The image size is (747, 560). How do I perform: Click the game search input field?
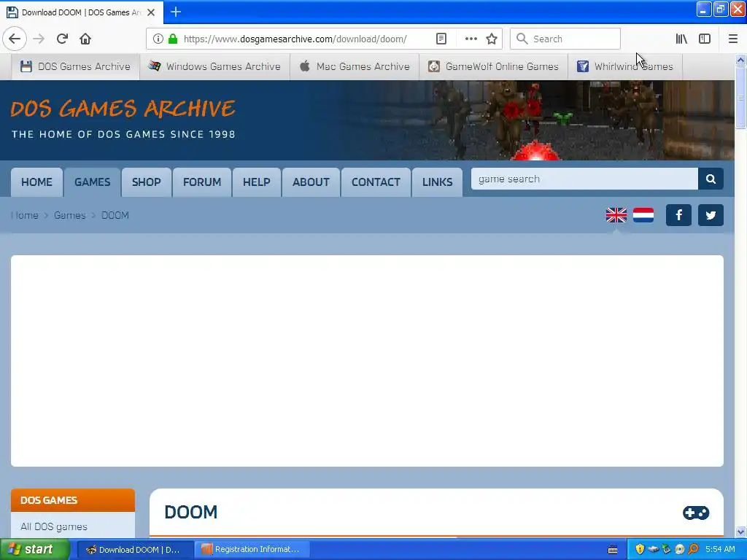click(584, 179)
